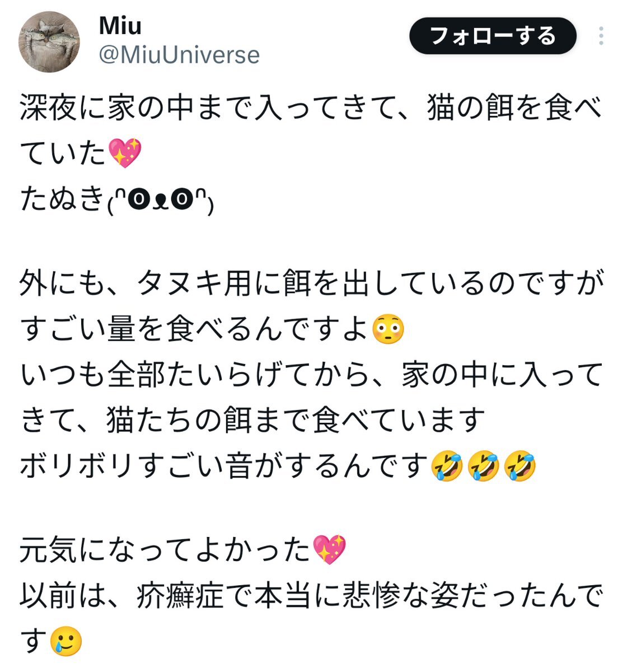This screenshot has width=632, height=672.
Task: Click the sparkling heart emoji after ていた
Action: click(125, 153)
